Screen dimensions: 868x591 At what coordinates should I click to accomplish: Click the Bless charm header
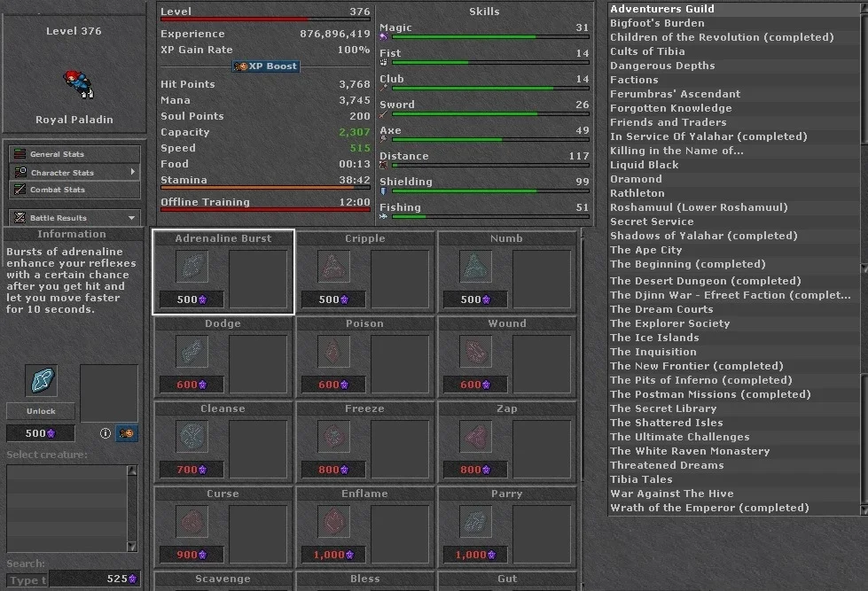[364, 579]
